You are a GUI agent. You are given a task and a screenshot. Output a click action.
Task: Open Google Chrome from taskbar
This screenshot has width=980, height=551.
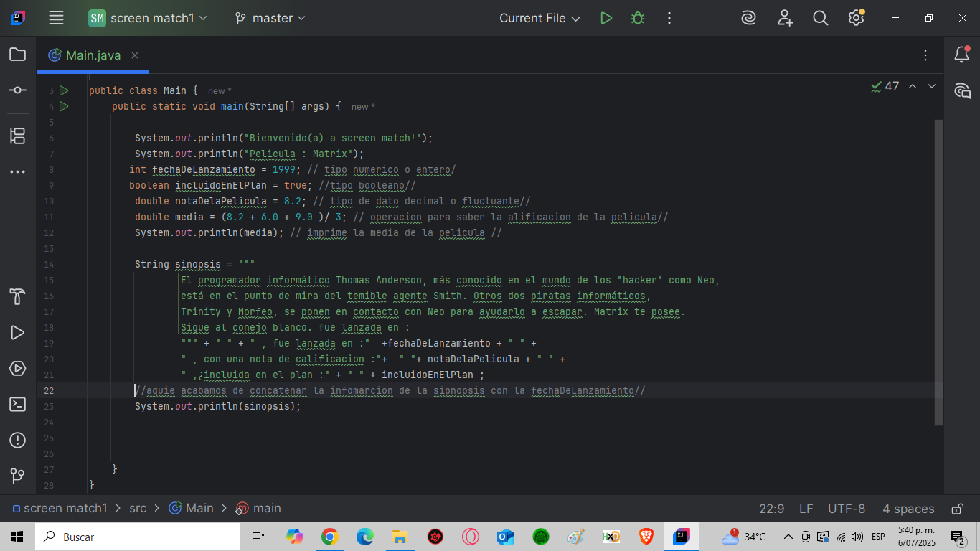pos(330,537)
